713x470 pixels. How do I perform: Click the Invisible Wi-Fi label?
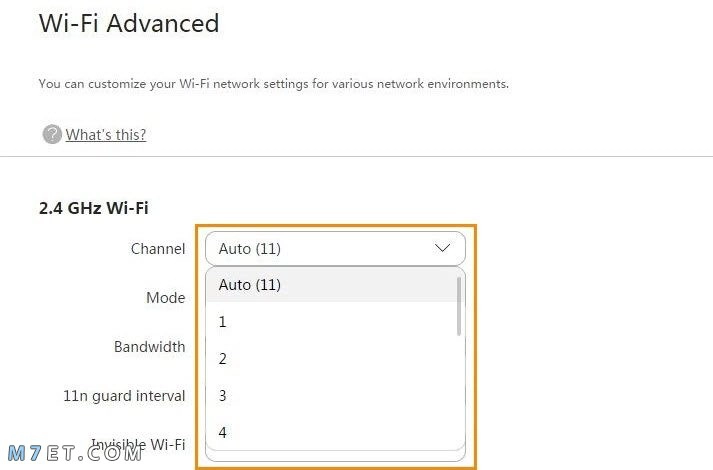138,444
